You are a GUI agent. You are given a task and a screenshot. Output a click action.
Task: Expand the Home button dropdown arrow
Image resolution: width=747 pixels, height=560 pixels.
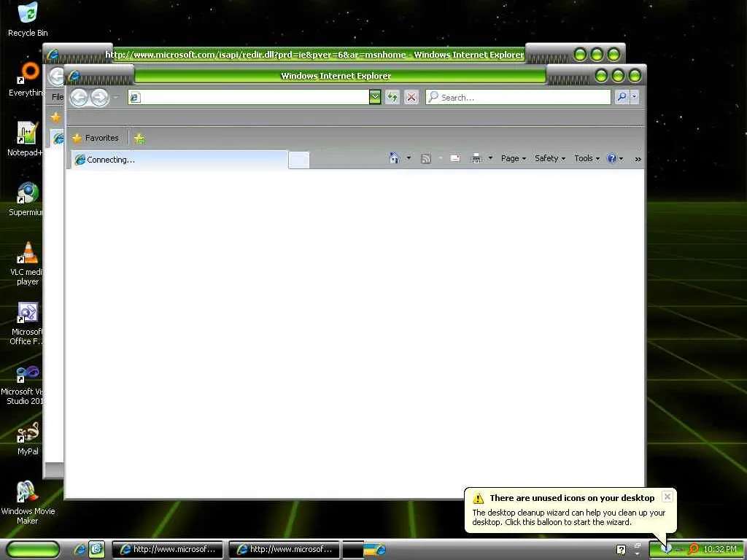(409, 158)
